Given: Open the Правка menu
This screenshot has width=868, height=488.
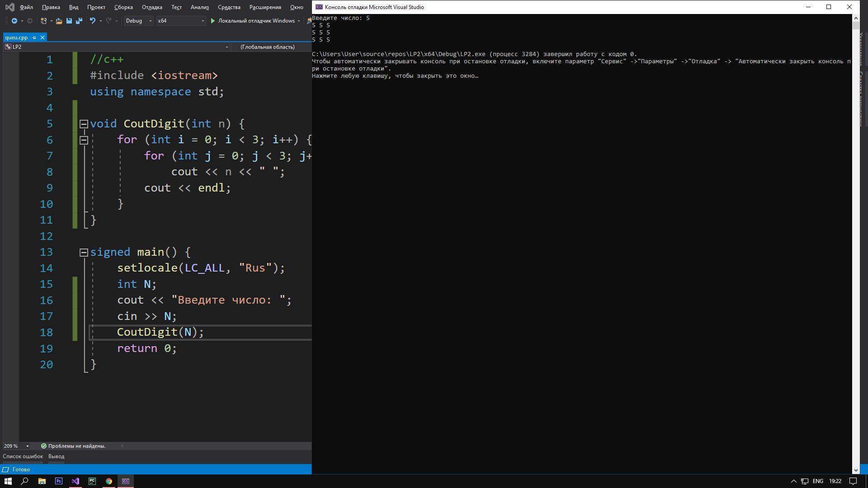Looking at the screenshot, I should click(x=51, y=7).
